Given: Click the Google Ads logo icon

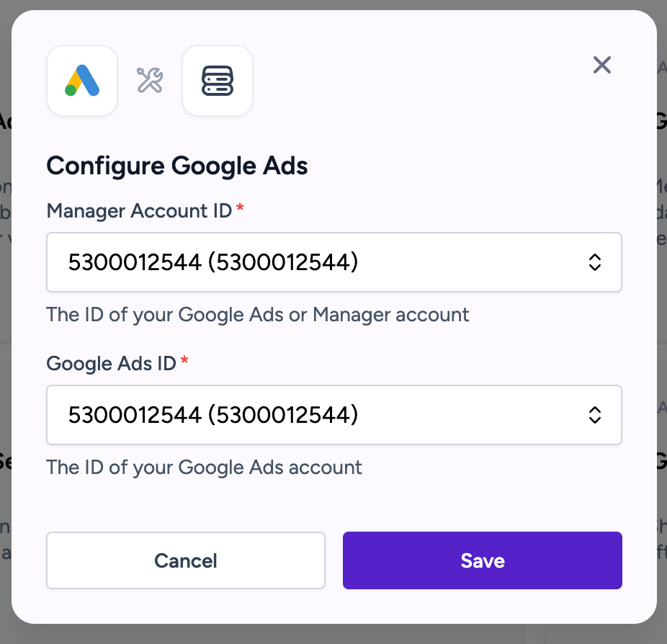Looking at the screenshot, I should pos(82,81).
